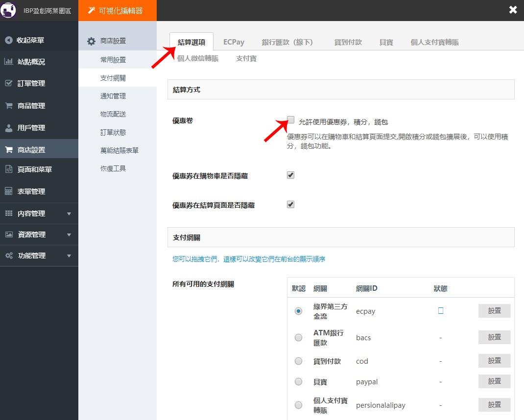Click the site overview chart icon
524x420 pixels.
coord(9,62)
